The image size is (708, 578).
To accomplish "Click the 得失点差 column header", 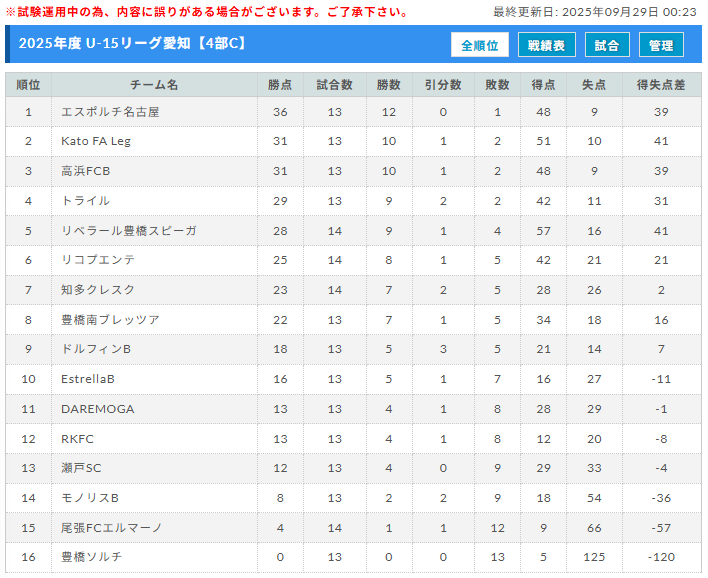I will pyautogui.click(x=661, y=85).
